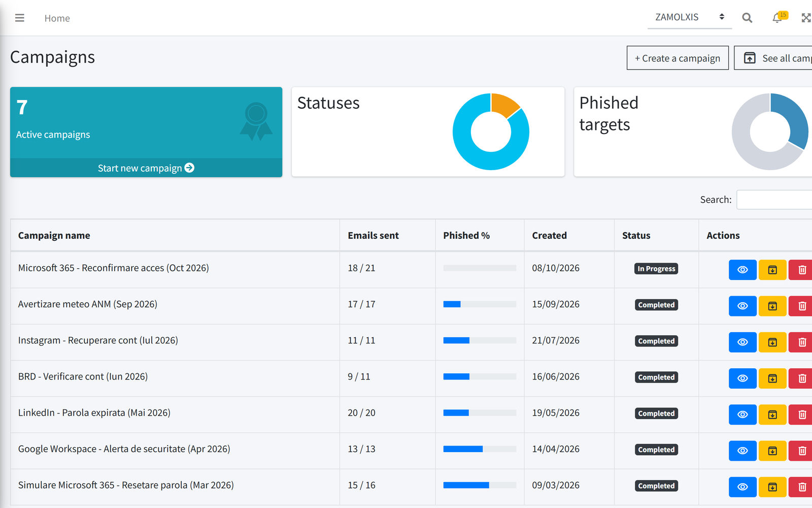The width and height of the screenshot is (812, 508).
Task: Click the search magnifier icon
Action: click(747, 18)
